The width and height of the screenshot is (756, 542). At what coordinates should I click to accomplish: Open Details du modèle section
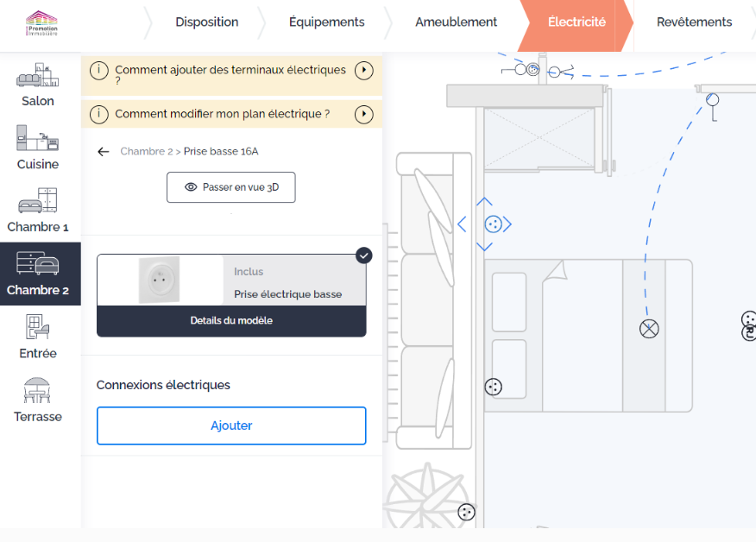(231, 321)
